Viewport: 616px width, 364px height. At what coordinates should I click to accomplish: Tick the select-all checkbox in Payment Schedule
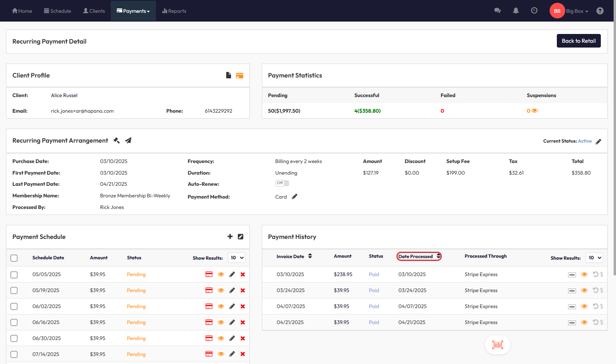coord(14,258)
